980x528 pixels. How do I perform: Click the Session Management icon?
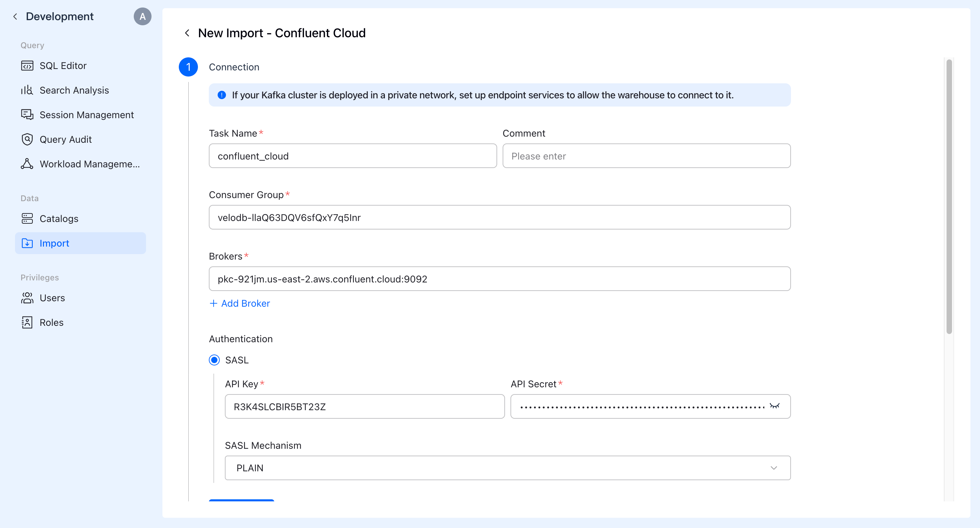(27, 115)
